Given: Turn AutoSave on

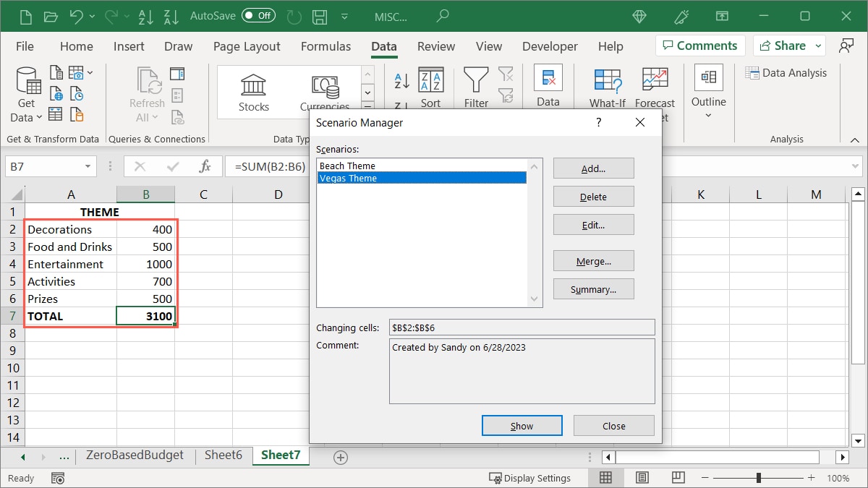Looking at the screenshot, I should coord(258,15).
